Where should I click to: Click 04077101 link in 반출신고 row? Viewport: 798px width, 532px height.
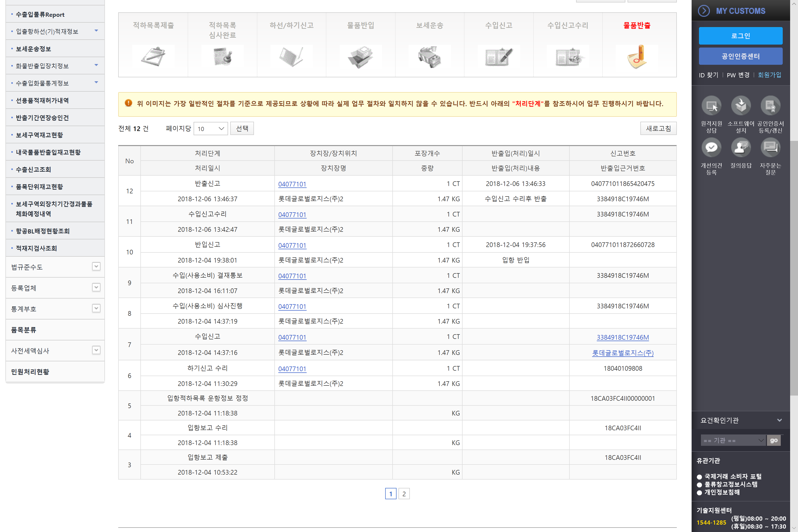coord(292,184)
